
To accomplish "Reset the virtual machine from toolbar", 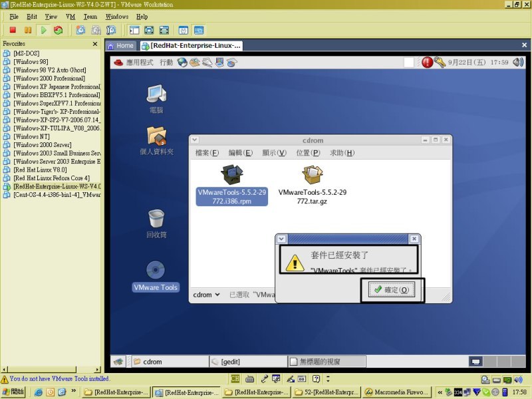I will pos(59,30).
